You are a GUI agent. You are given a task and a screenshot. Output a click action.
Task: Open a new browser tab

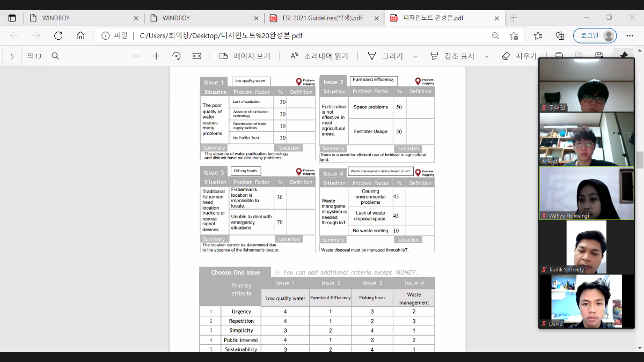(514, 18)
